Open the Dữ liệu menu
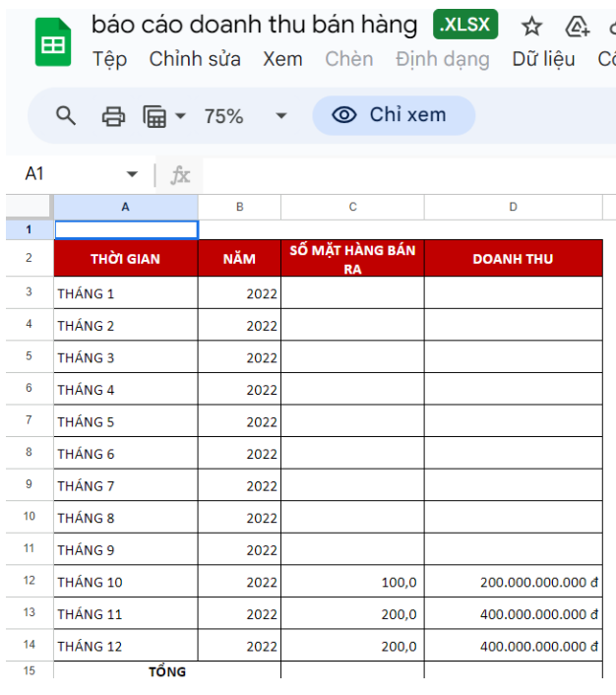Viewport: 616px width, 695px height. [x=543, y=59]
